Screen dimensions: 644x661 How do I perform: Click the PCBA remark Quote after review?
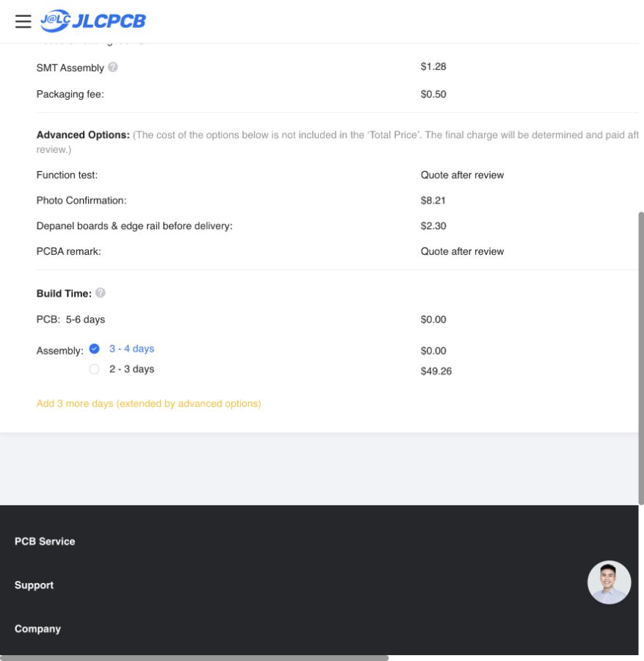(x=463, y=251)
